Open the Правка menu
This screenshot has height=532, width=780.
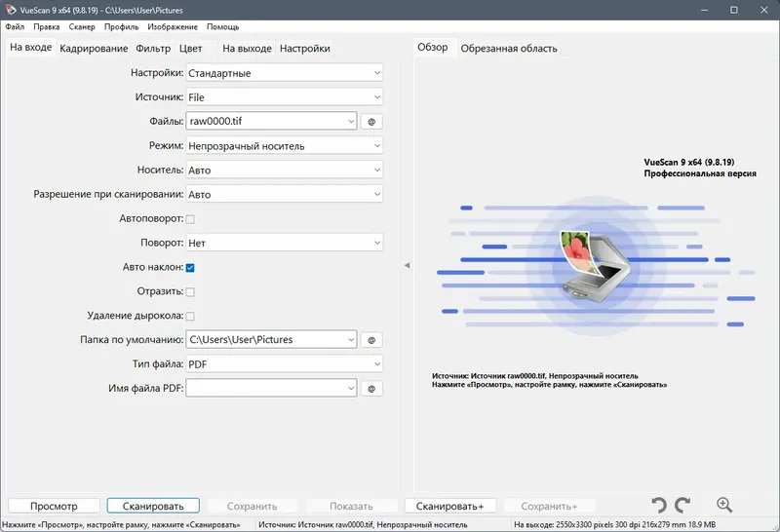coord(46,27)
